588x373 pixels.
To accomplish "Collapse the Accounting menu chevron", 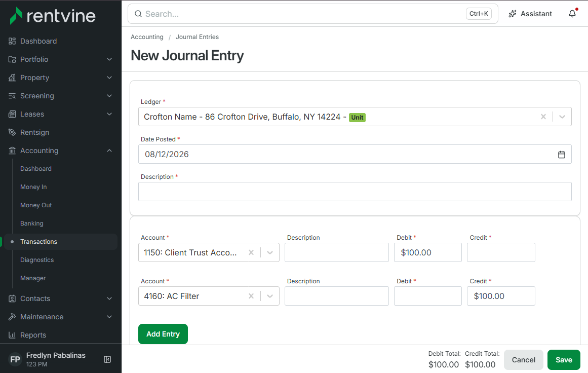I will point(109,151).
